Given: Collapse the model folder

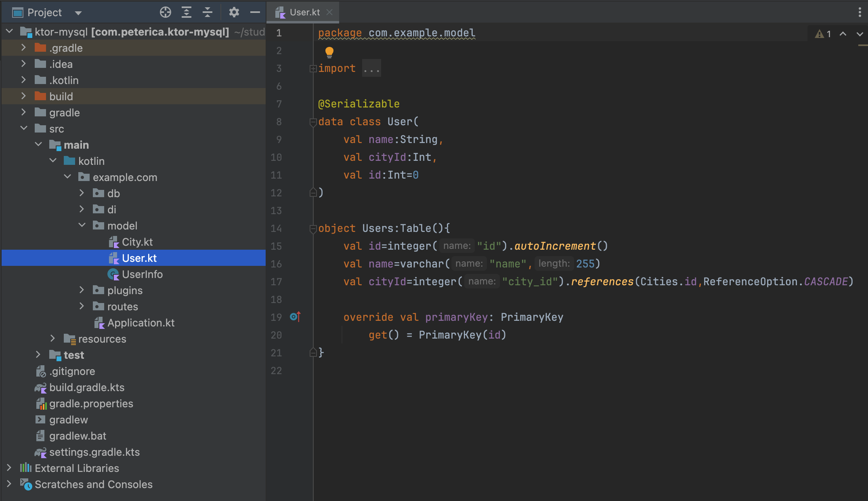Looking at the screenshot, I should pos(82,225).
